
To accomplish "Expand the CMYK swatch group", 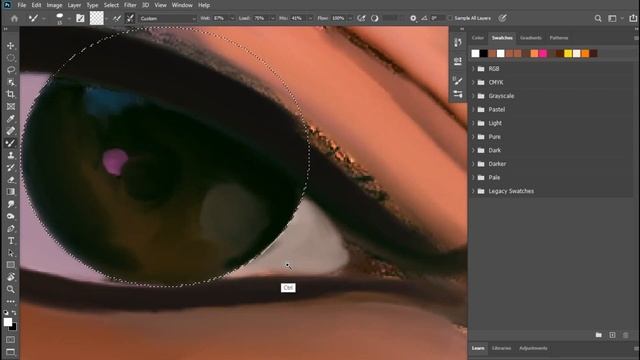I will click(473, 82).
